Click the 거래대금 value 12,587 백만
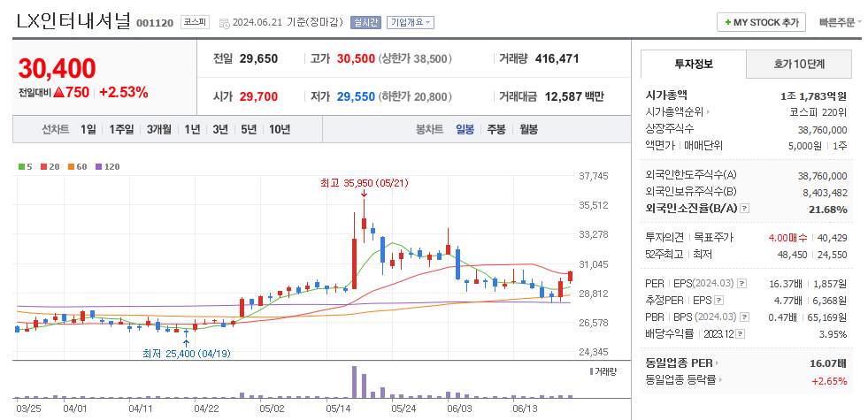 [x=574, y=97]
